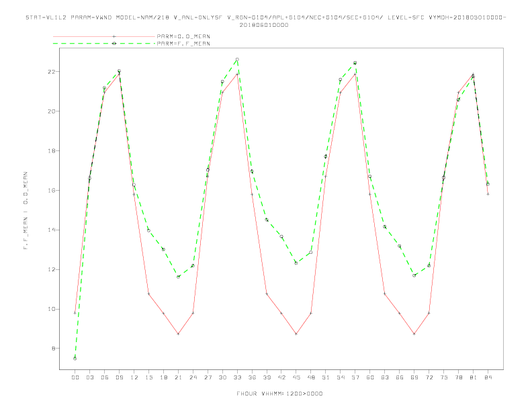Click x-axis tick label 63
The height and width of the screenshot is (411, 532).
[x=385, y=377]
